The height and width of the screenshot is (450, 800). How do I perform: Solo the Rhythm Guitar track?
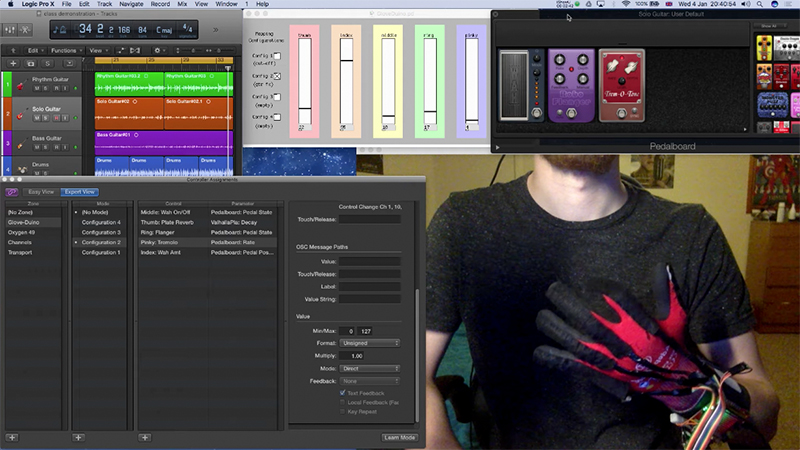(46, 89)
